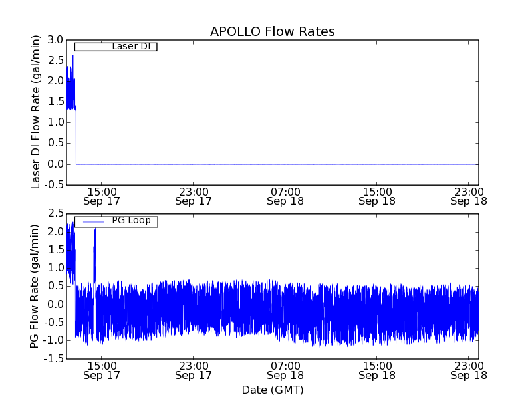532x399 pixels.
Task: Click the Date (GMT) axis label
Action: [273, 390]
